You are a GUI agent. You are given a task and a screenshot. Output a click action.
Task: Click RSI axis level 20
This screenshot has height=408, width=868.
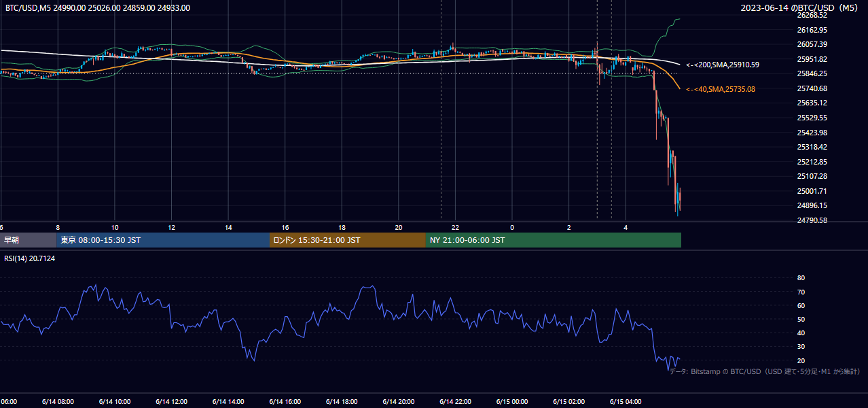(x=801, y=360)
